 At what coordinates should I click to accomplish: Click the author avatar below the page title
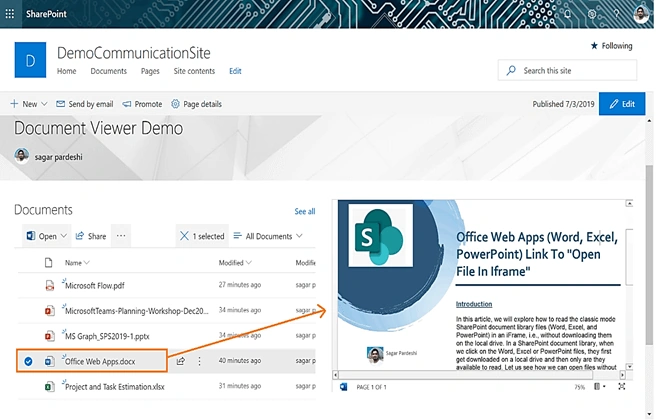point(21,156)
